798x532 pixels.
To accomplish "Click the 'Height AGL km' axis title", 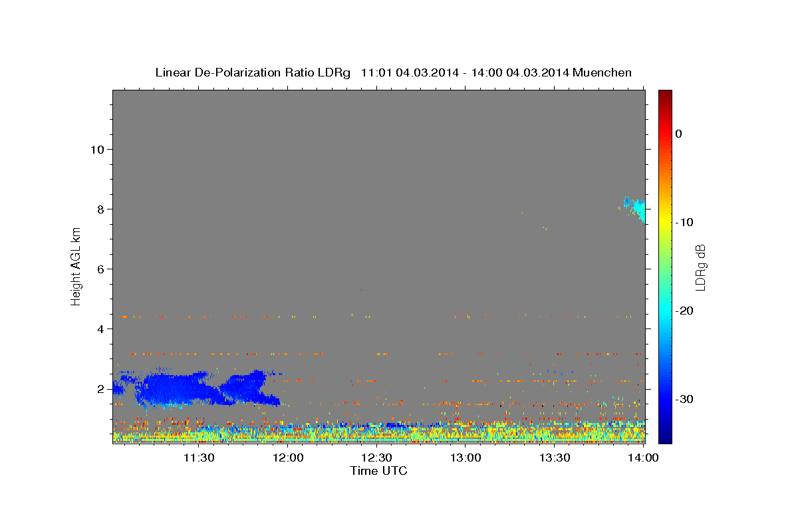I will 76,266.
